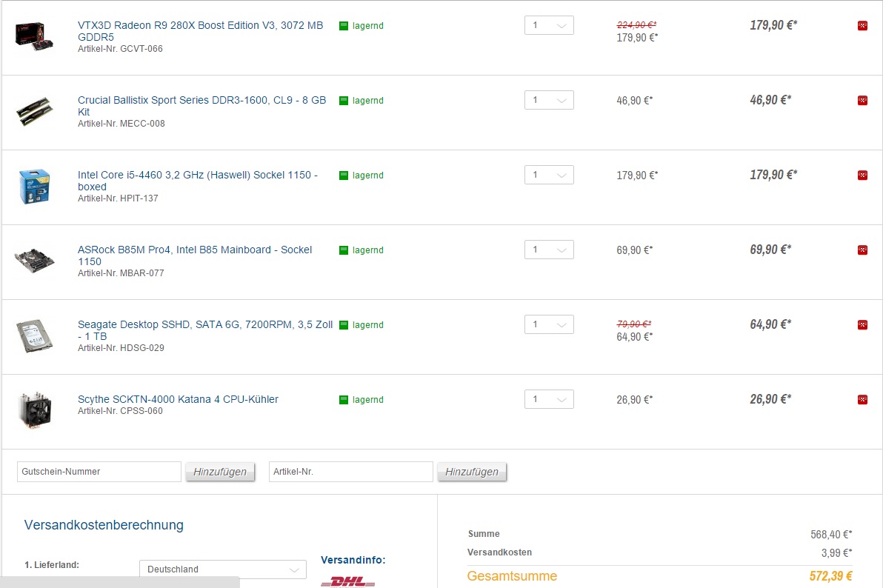Open Seagate hard drive thumbnail
This screenshot has width=883, height=588.
tap(34, 335)
